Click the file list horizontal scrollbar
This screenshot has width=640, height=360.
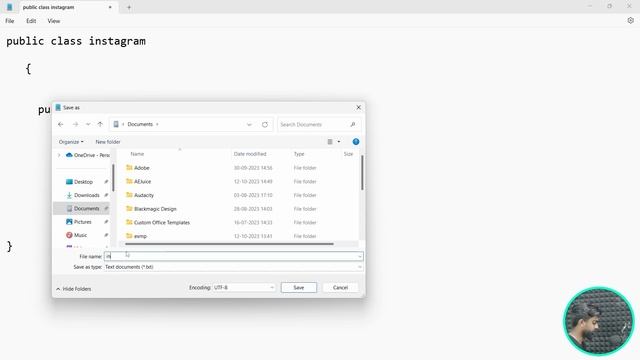[x=229, y=244]
